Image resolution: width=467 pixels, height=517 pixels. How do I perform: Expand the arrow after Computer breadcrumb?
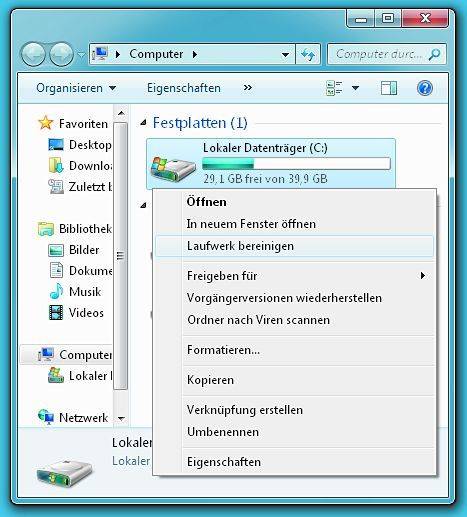[x=195, y=54]
